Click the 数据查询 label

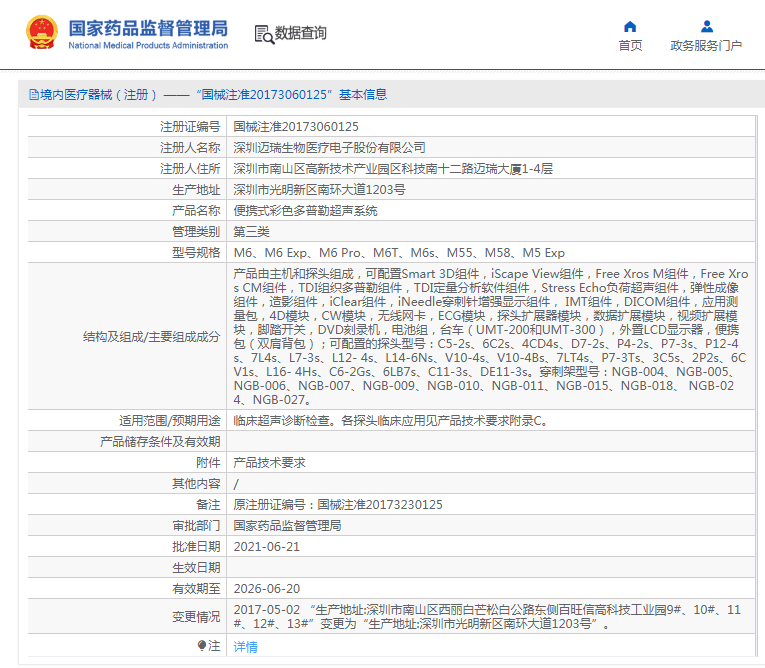click(301, 33)
